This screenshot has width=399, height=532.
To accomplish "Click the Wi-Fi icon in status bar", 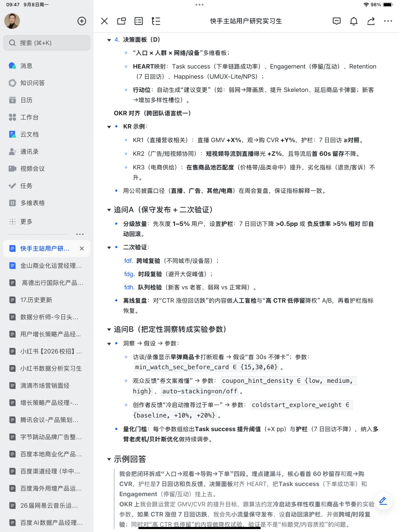I will click(366, 5).
